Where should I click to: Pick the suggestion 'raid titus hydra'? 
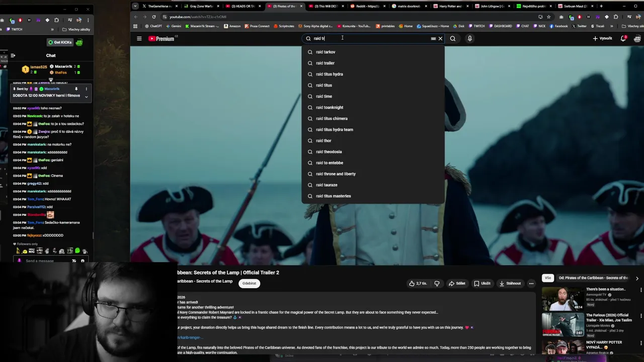373,74
